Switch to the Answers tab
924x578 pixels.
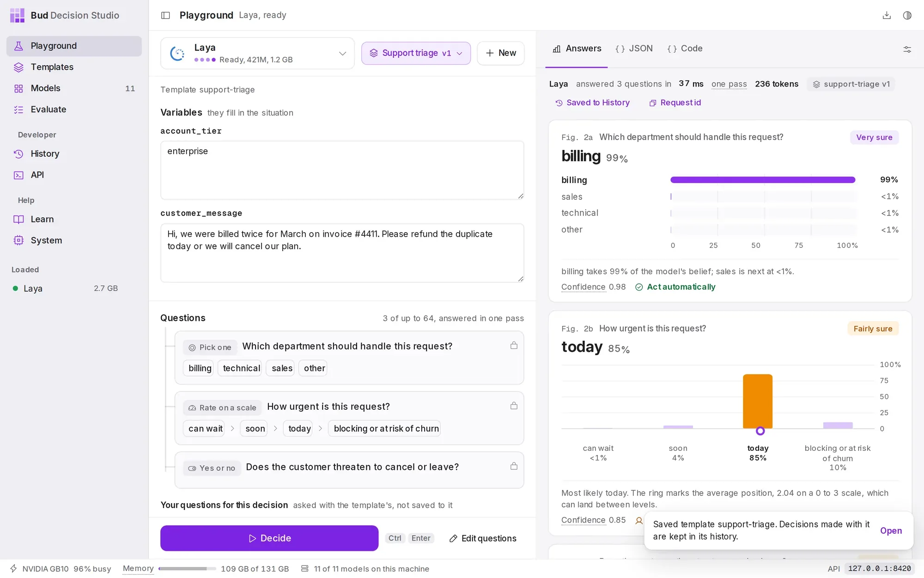(x=577, y=49)
